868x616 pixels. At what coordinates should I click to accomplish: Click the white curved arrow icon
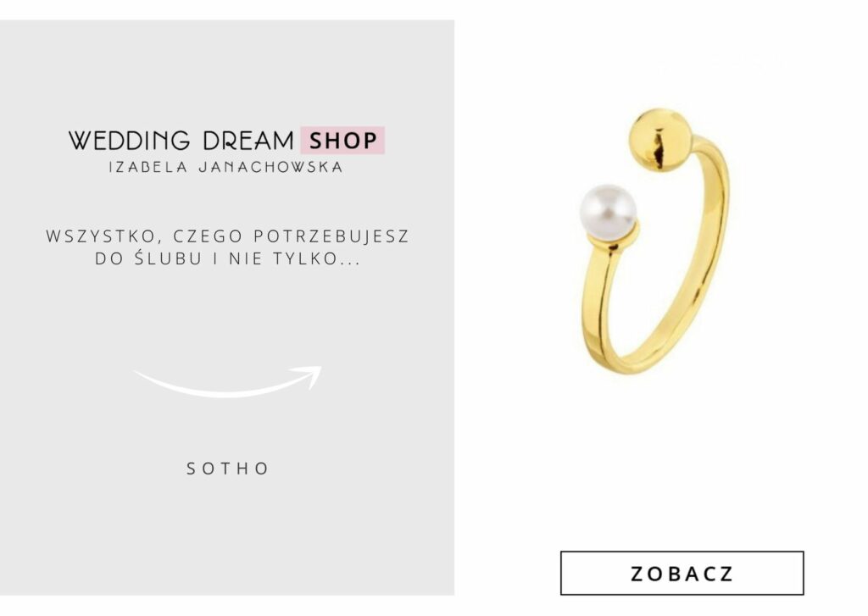point(227,381)
